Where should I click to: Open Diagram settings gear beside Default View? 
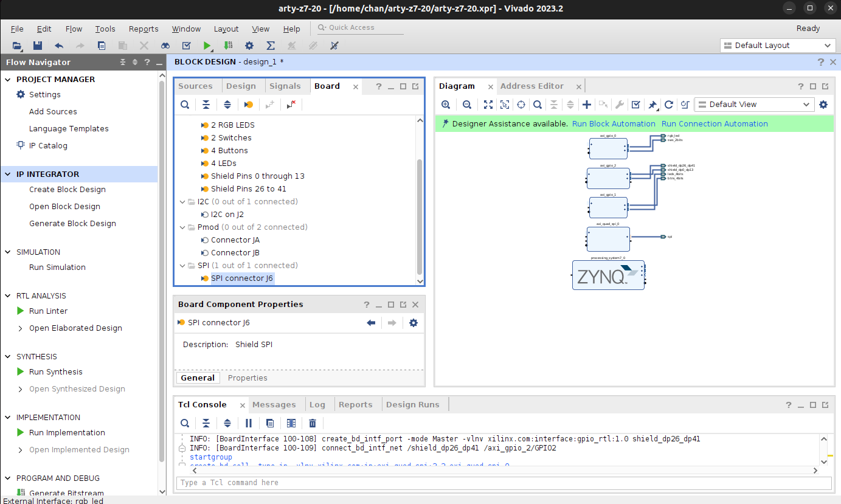pos(823,105)
